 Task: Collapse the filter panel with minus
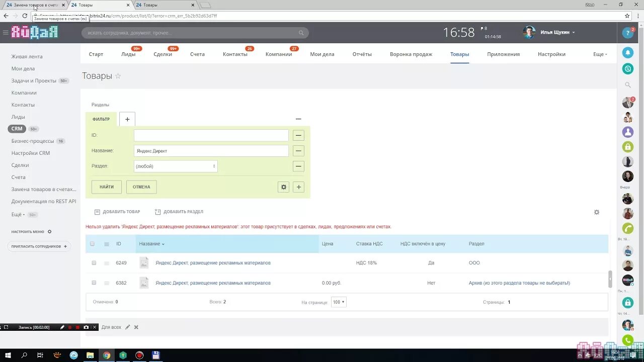(x=298, y=119)
